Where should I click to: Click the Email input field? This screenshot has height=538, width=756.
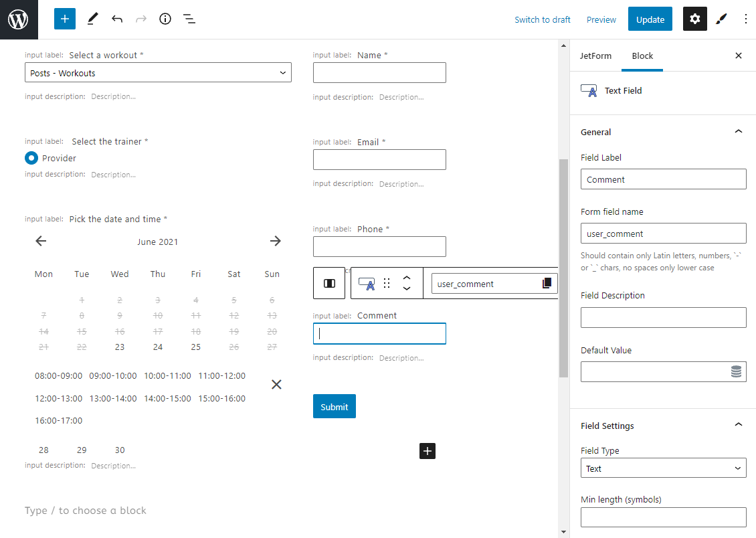379,159
